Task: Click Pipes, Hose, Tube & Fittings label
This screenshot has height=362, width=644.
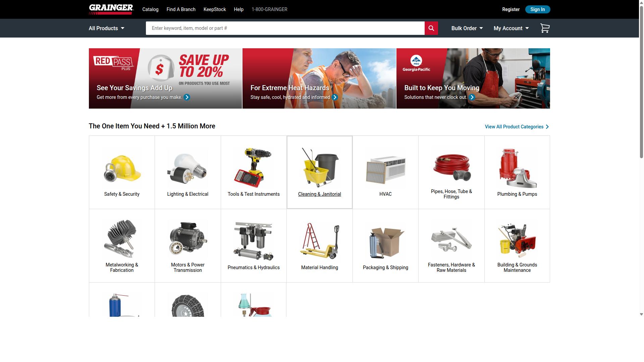Action: [451, 194]
